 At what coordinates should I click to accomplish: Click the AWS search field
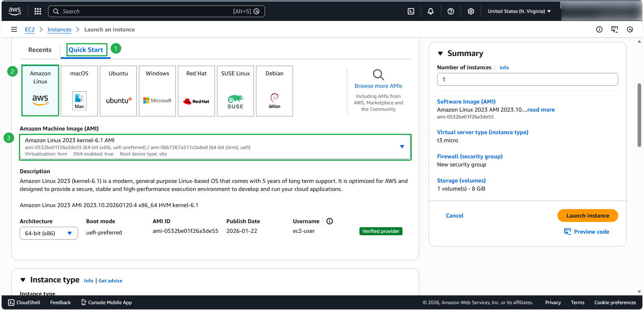(x=157, y=11)
